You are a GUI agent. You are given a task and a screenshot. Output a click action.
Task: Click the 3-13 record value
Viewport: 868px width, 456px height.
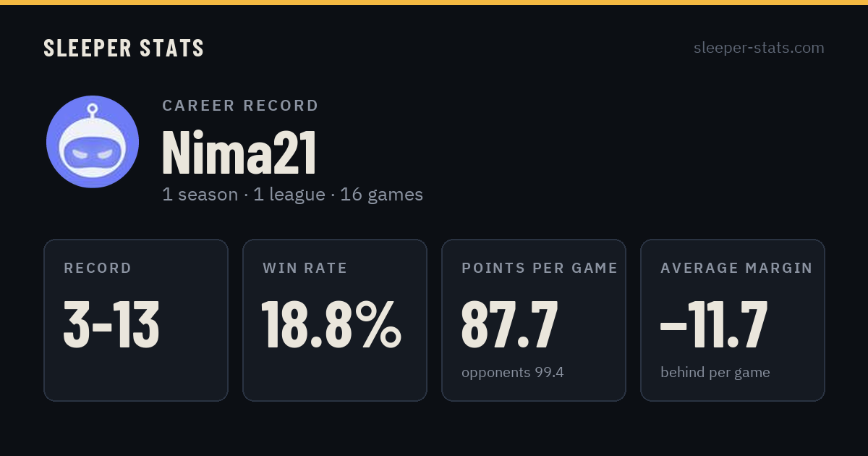(111, 324)
